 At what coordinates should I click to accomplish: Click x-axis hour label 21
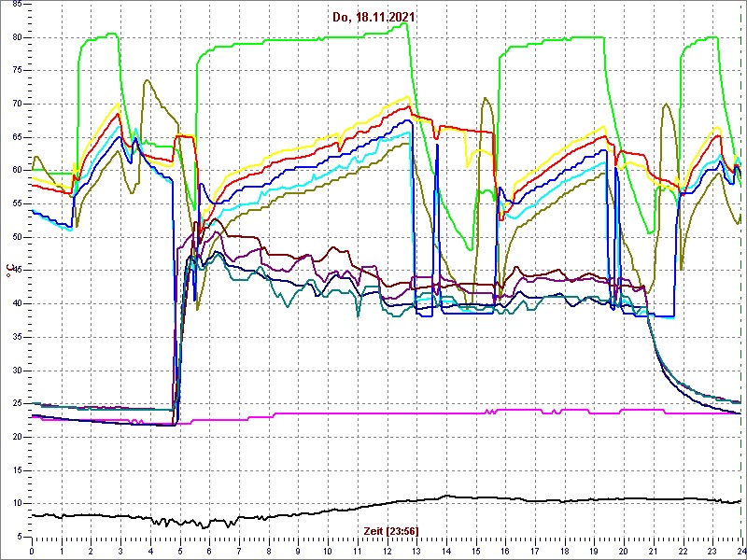pos(654,550)
